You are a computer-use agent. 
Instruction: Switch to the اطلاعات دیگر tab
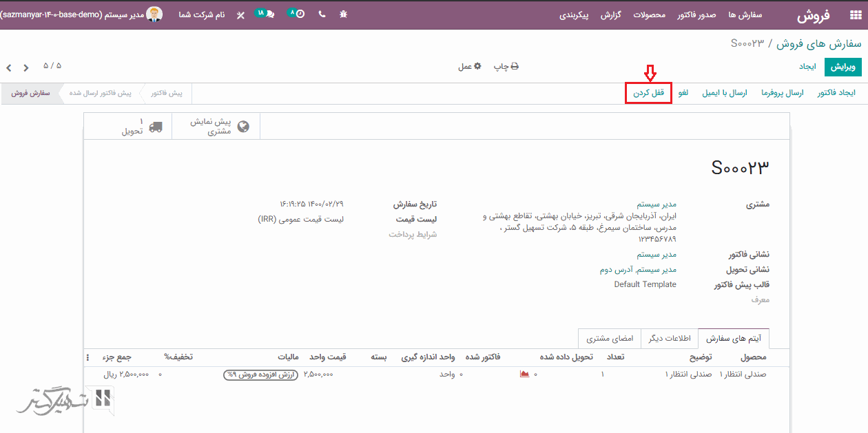click(668, 339)
